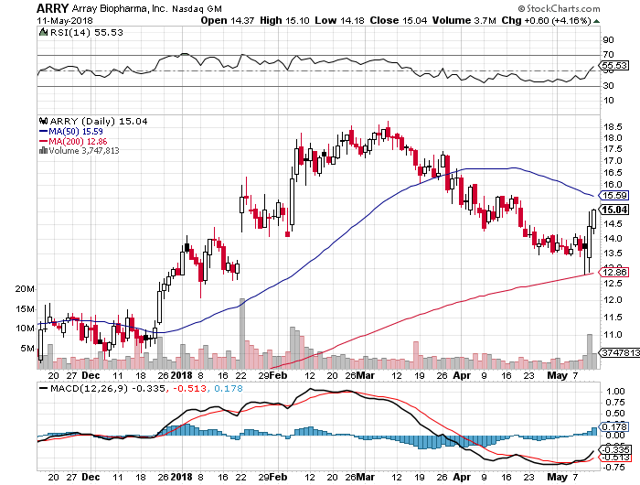Viewport: 640px width, 485px height.
Task: Click the MA(50) 15.59 legend entry
Action: tap(71, 131)
